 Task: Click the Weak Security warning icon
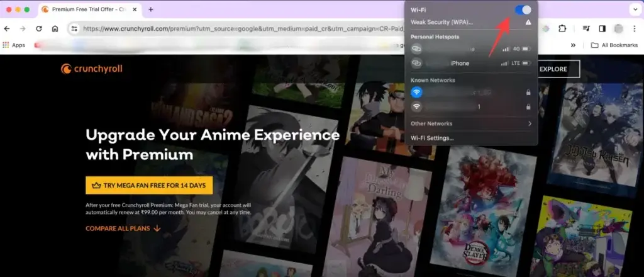(528, 22)
